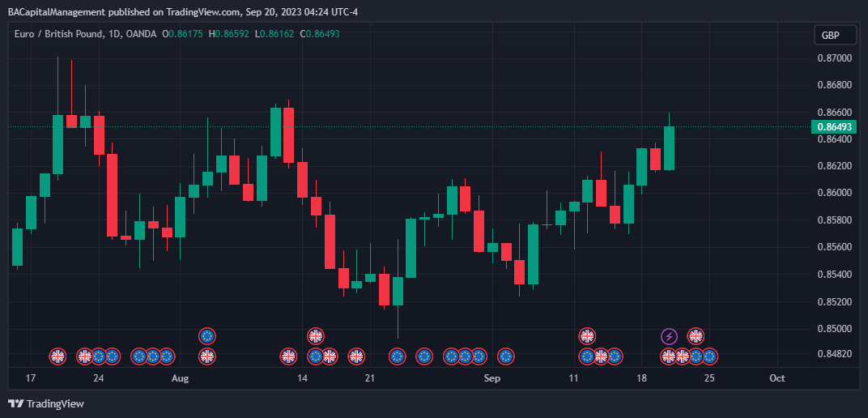Screen dimensions: 868x418
Task: Click the large red candle on July 25
Action: [113, 195]
